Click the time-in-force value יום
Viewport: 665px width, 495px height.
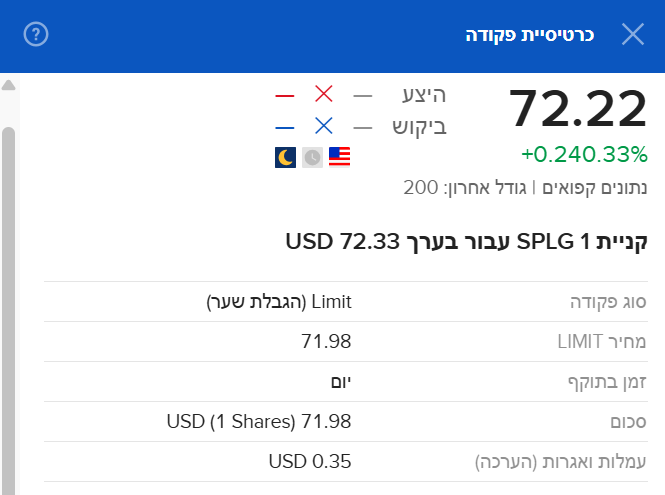pos(340,382)
